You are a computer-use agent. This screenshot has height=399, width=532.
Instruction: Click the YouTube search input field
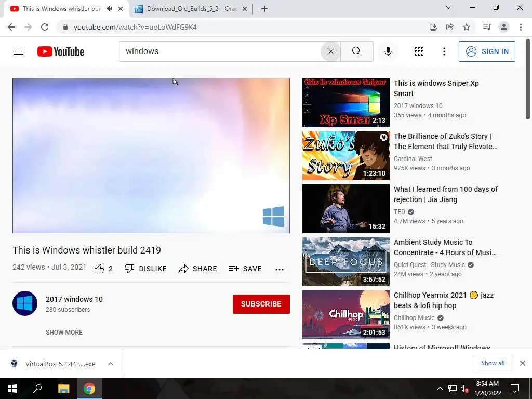[220, 51]
